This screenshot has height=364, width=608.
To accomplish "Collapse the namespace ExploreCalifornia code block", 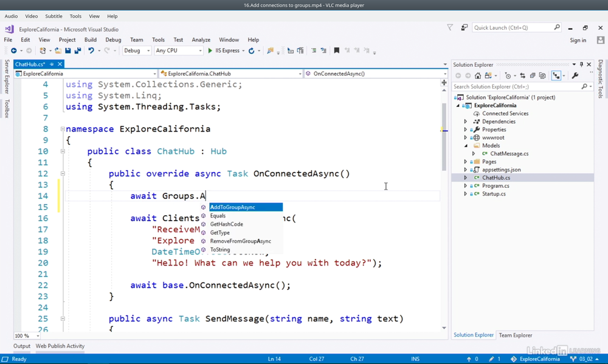I will point(63,129).
